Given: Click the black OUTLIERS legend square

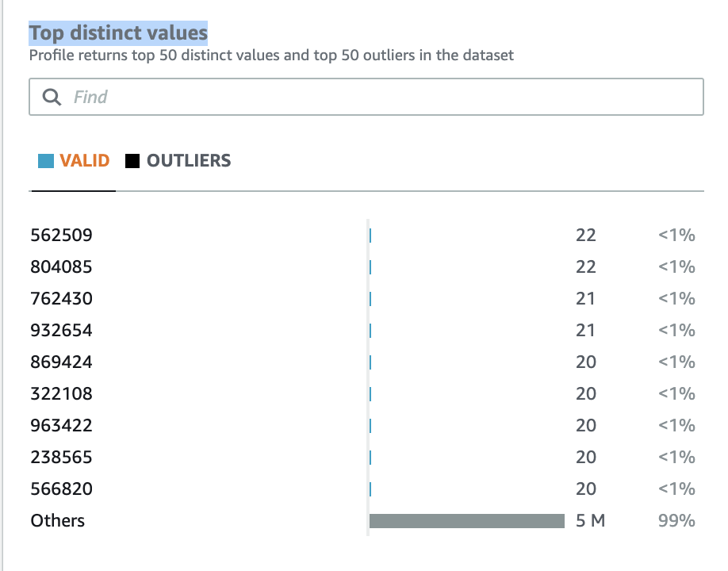Looking at the screenshot, I should click(x=132, y=161).
